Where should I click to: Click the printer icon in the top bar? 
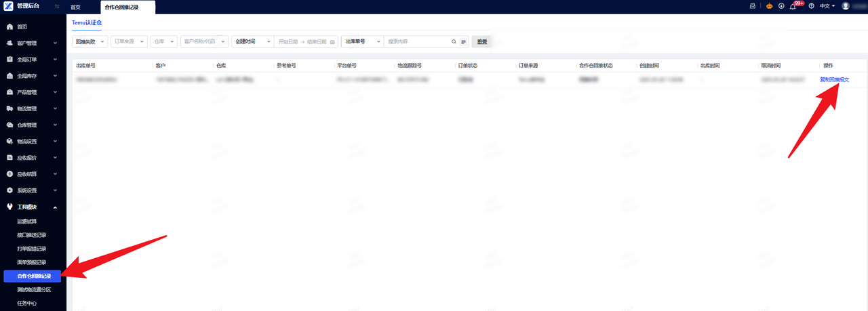click(752, 6)
